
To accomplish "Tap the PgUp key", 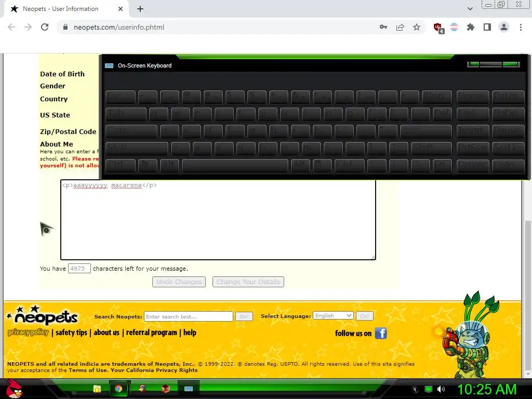I will coord(508,97).
